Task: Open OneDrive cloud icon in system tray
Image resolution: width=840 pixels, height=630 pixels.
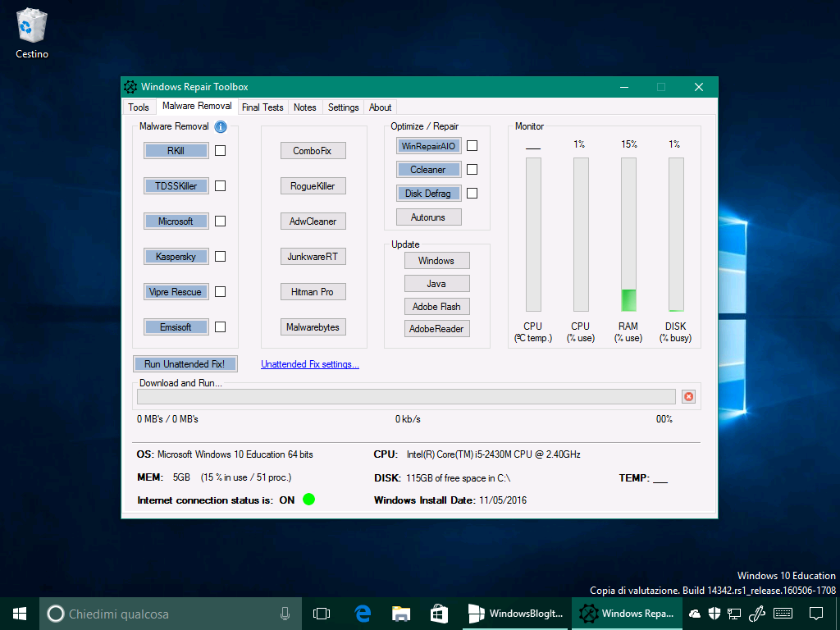Action: tap(695, 614)
